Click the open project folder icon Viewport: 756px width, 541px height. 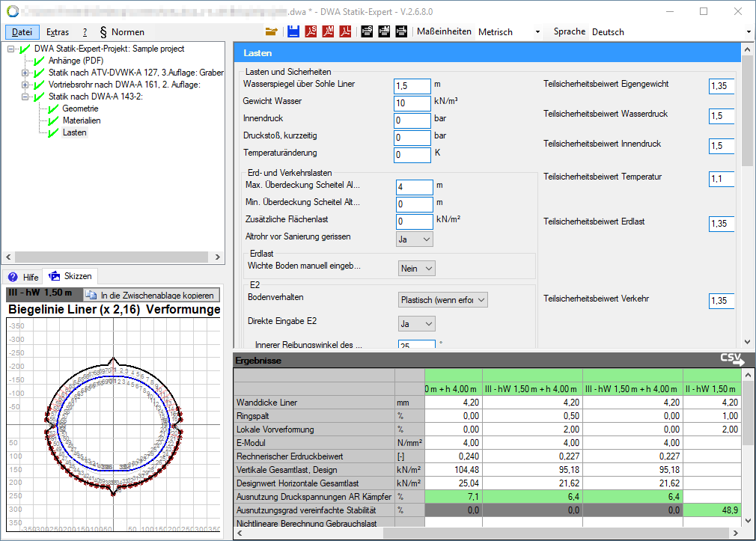pos(272,31)
